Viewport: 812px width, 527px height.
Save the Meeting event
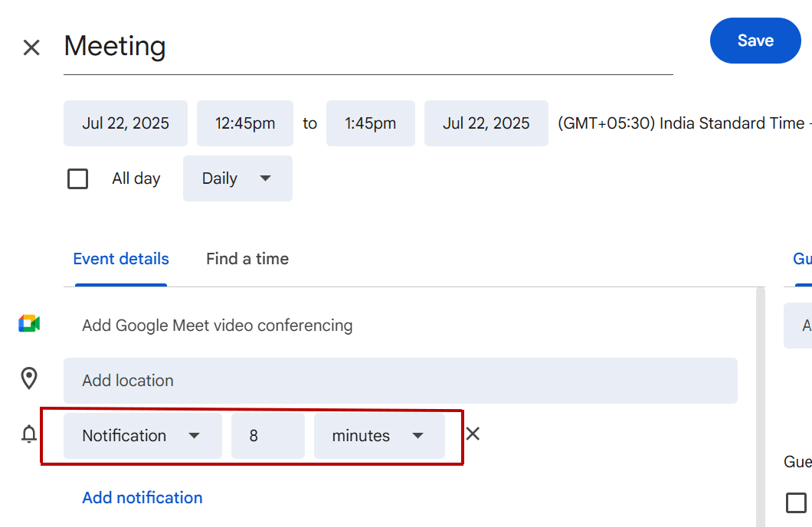[755, 41]
